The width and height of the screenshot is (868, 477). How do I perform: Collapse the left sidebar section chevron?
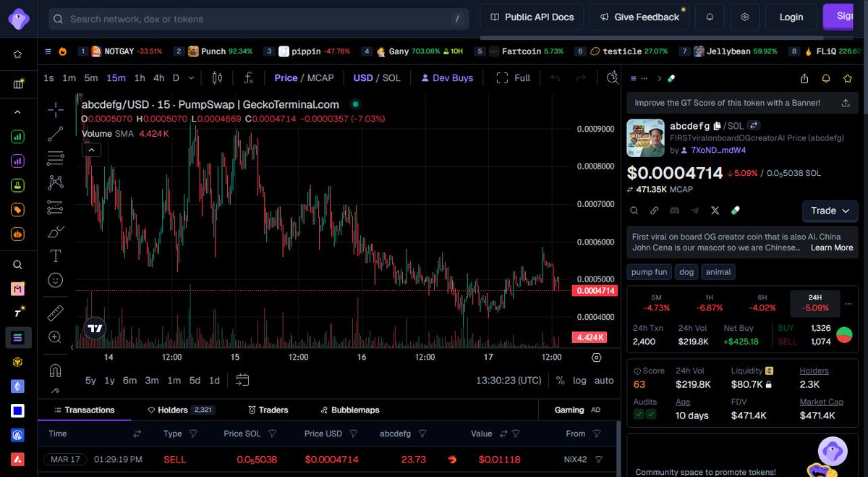(x=17, y=112)
